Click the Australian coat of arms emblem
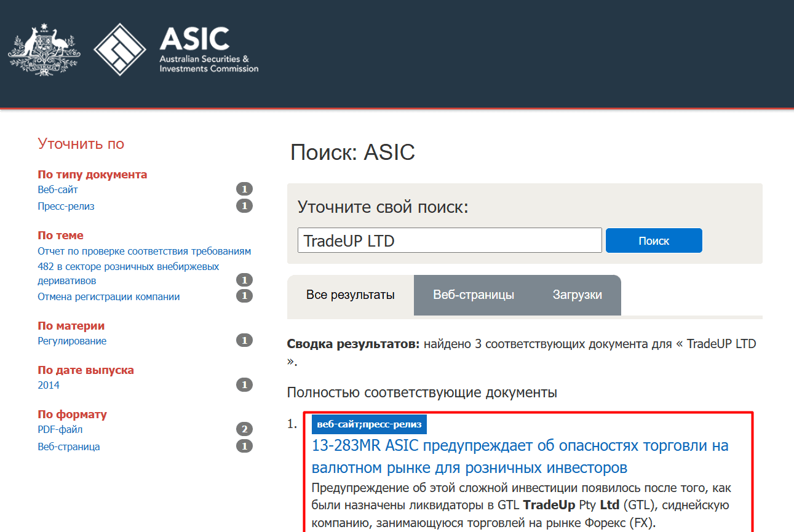 click(x=43, y=50)
